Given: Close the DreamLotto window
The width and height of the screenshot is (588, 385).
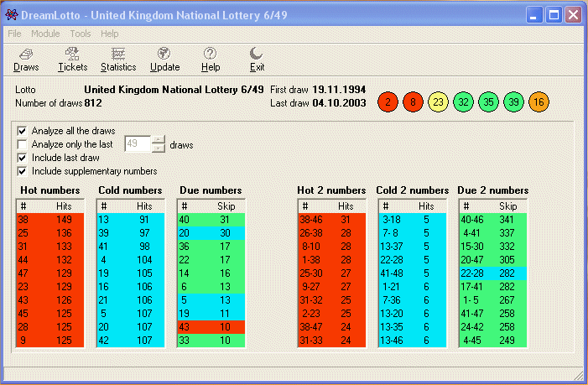Looking at the screenshot, I should 573,15.
